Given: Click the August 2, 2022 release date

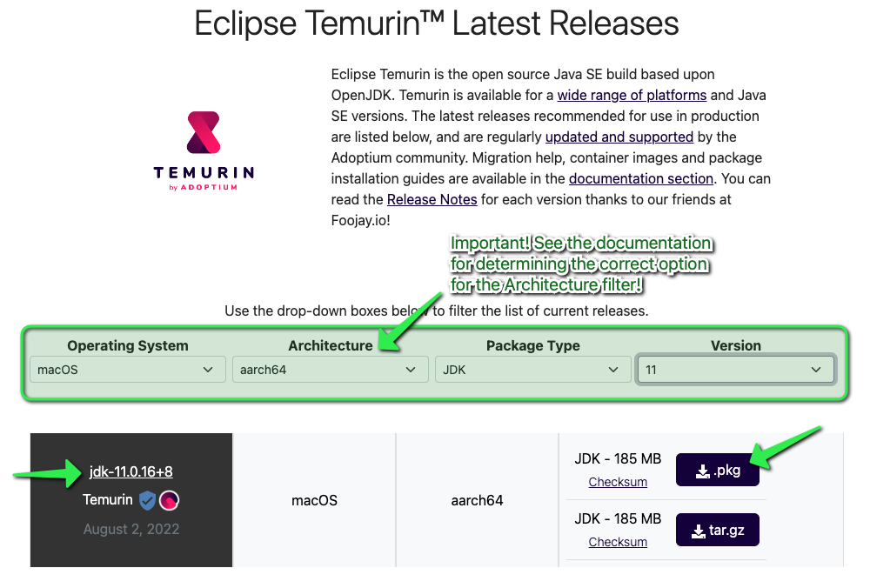Looking at the screenshot, I should (x=131, y=529).
